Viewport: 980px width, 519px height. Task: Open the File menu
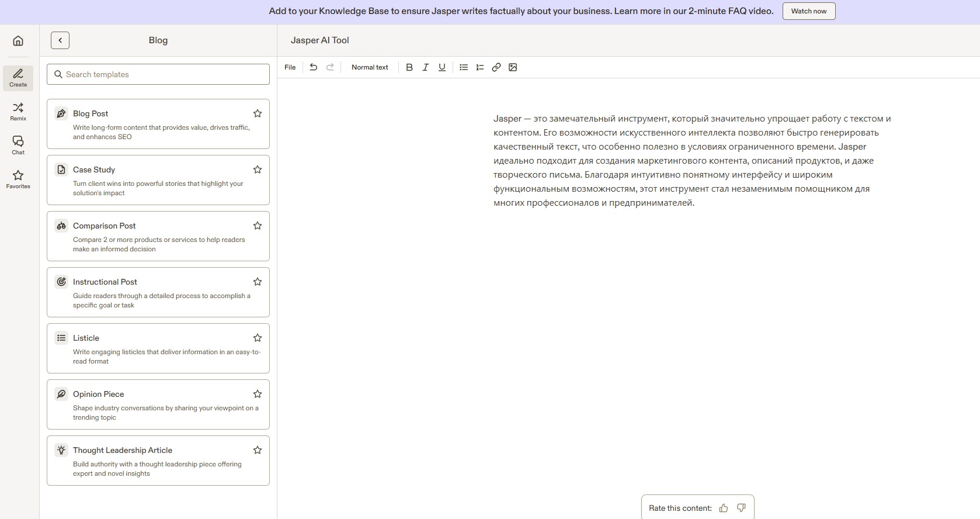click(x=290, y=67)
